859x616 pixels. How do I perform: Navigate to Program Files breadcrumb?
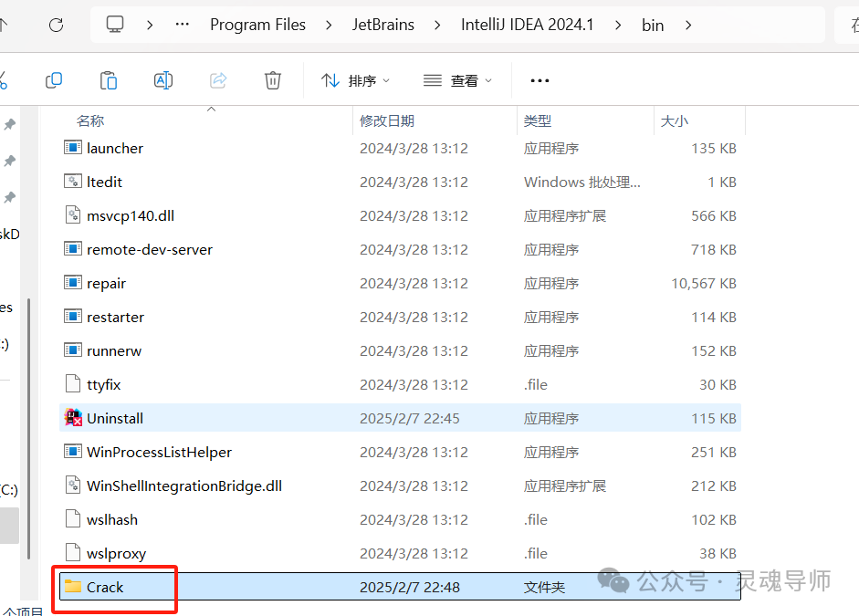(257, 25)
